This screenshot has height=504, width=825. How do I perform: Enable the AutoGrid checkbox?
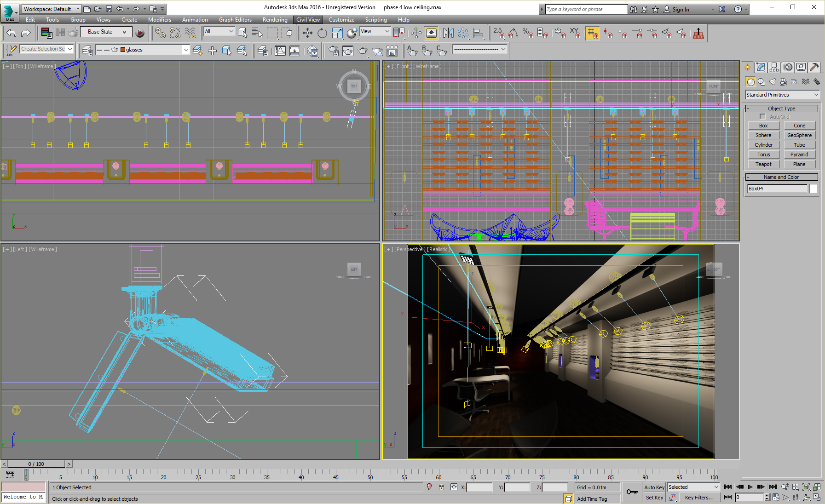762,117
